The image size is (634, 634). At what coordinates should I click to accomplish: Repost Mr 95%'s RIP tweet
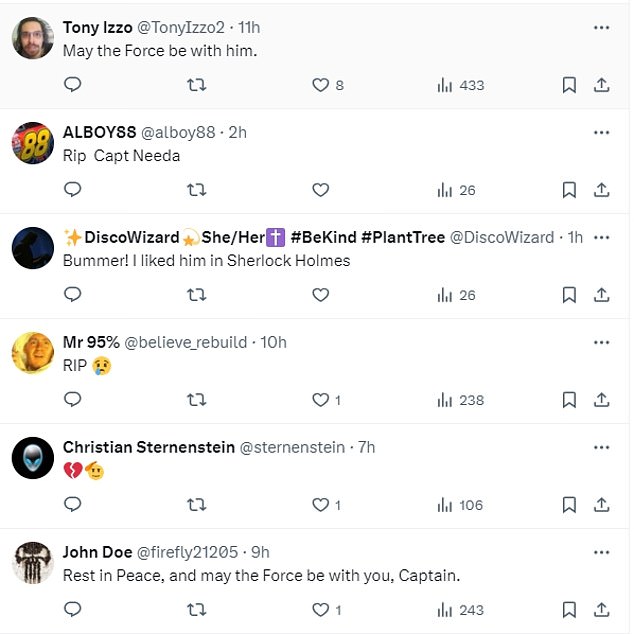[197, 400]
